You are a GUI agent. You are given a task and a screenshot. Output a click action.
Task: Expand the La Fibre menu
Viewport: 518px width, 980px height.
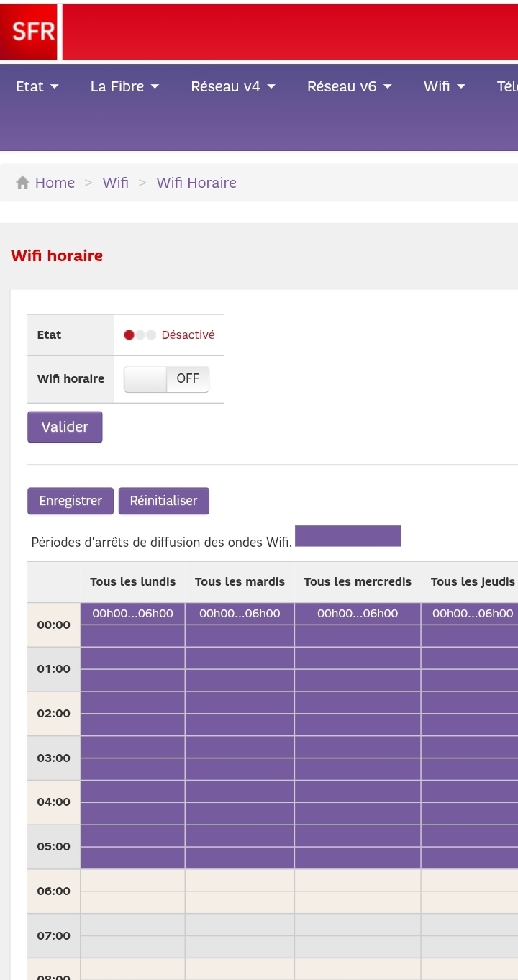pos(124,86)
